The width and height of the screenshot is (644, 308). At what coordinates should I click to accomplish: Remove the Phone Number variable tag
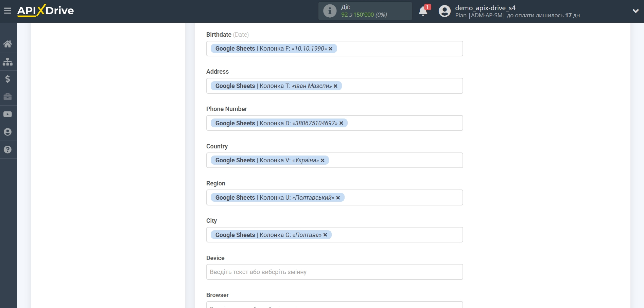341,123
